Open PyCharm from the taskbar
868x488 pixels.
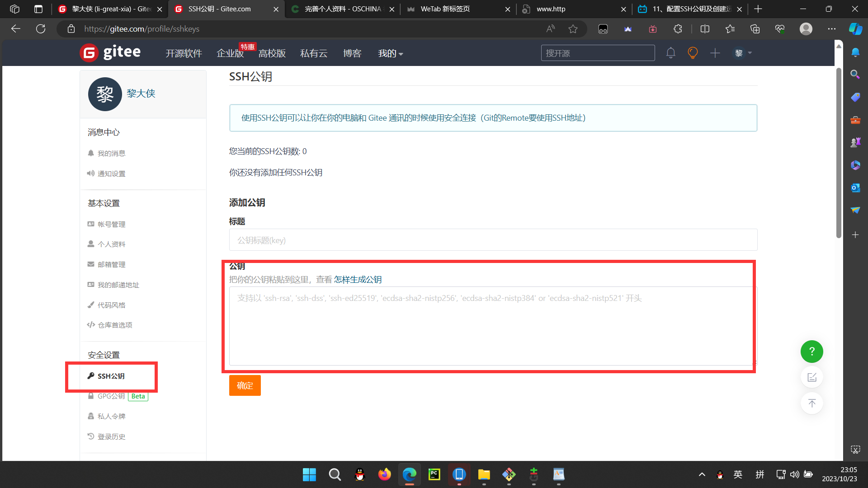(434, 474)
